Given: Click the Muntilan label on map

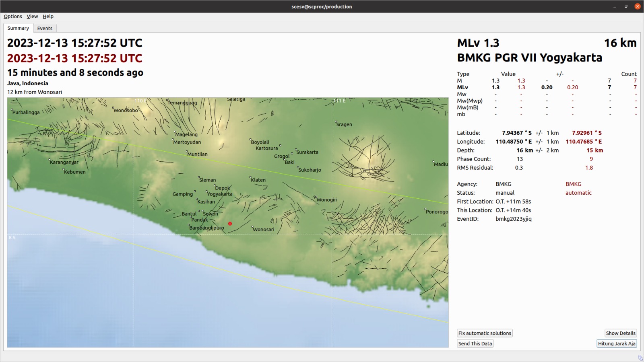Looking at the screenshot, I should pos(197,154).
